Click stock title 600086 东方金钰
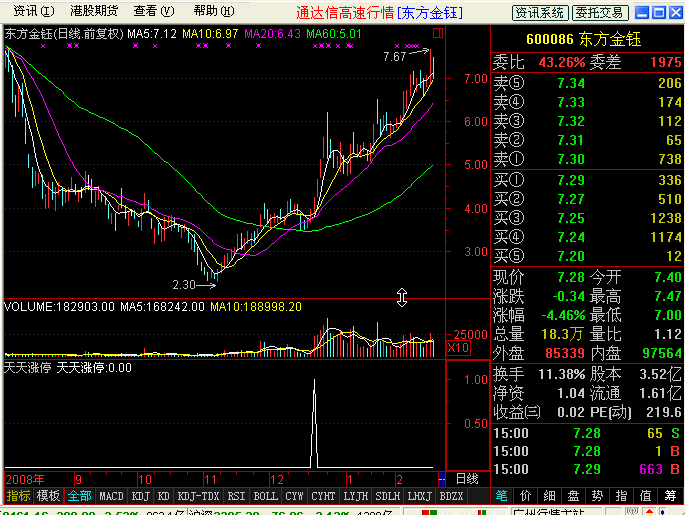The height and width of the screenshot is (515, 685). coord(583,39)
